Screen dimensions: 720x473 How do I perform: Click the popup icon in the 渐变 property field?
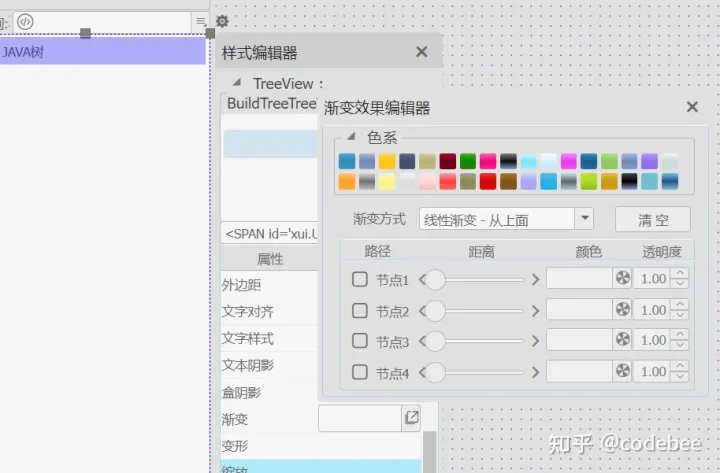411,418
